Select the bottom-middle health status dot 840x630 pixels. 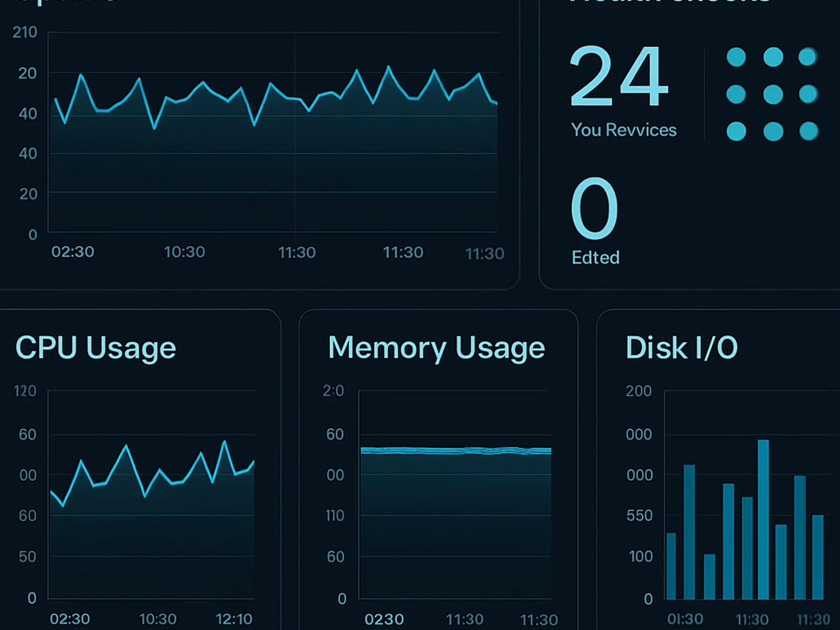(773, 131)
